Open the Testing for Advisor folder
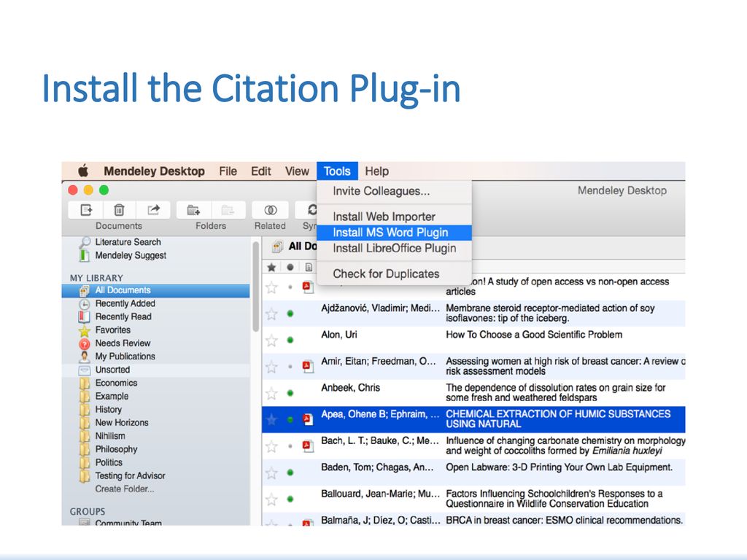 [130, 475]
